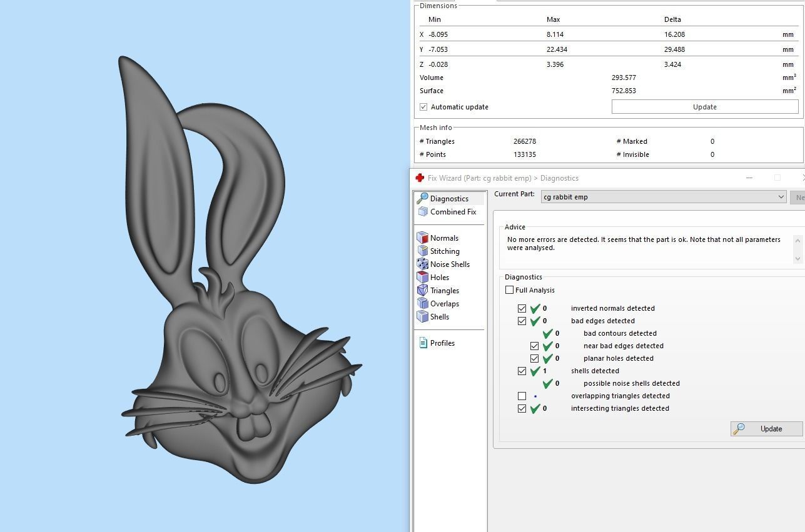Uncheck planar holes detected checkbox

[534, 358]
